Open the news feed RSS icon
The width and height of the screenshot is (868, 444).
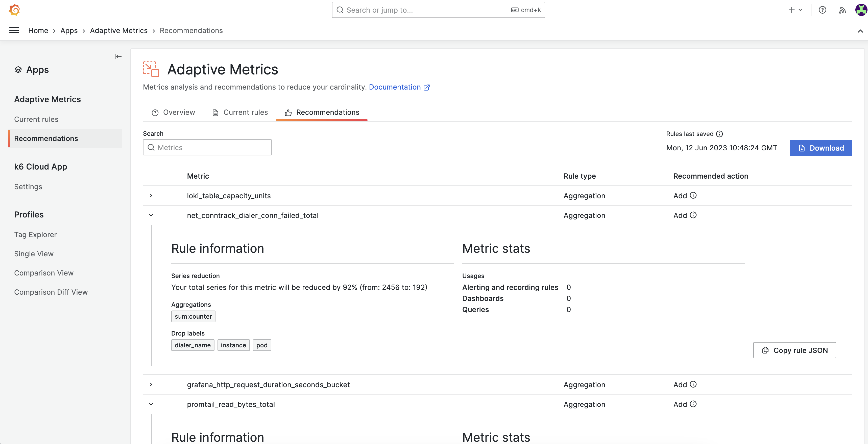pos(842,10)
